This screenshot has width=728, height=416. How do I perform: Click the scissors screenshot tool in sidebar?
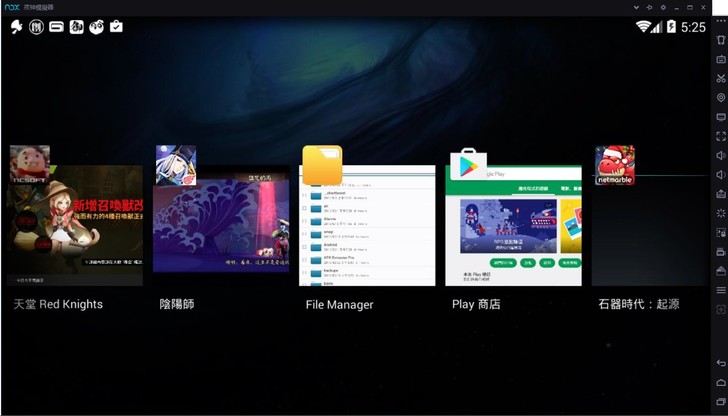click(721, 78)
